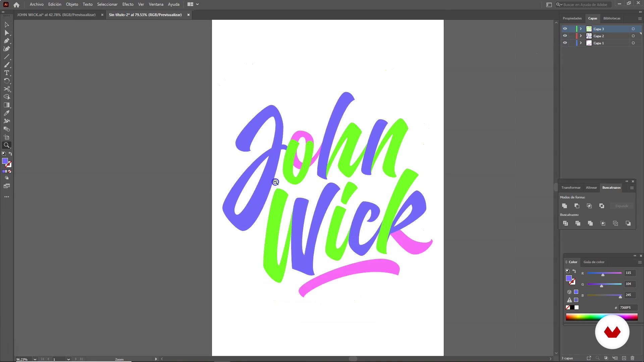
Task: Open the Objeto menu
Action: click(72, 4)
